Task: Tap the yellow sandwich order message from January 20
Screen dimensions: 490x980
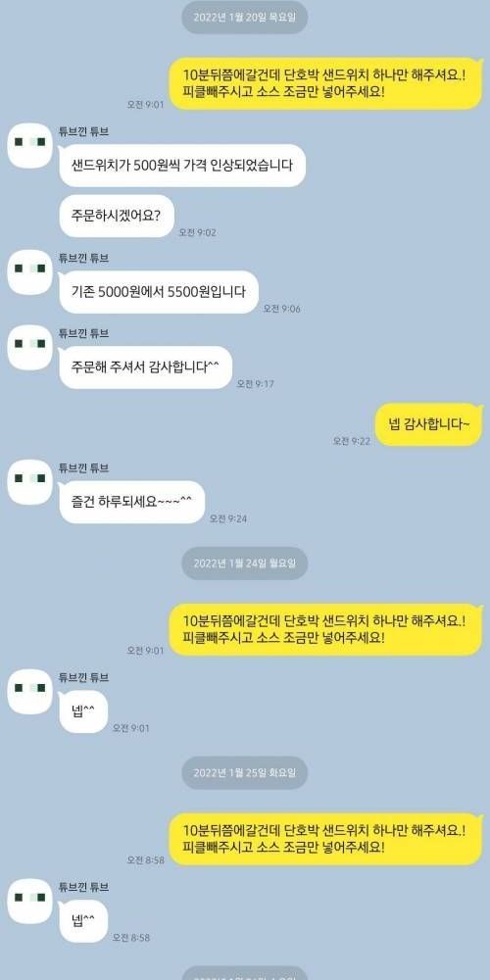Action: [x=327, y=83]
